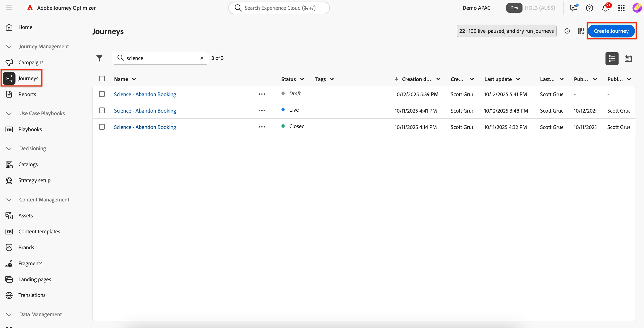Open the user profile avatar
644x328 pixels.
click(x=637, y=8)
